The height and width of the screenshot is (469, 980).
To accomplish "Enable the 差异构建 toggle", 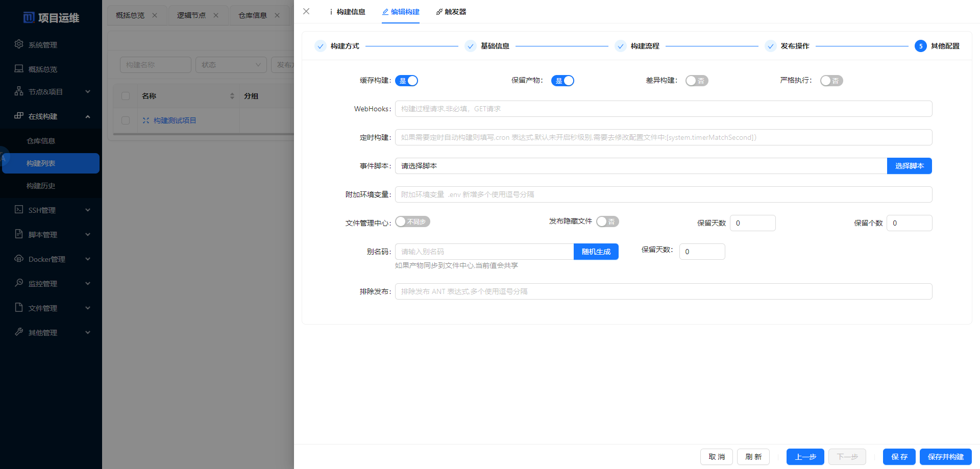I will pyautogui.click(x=697, y=80).
